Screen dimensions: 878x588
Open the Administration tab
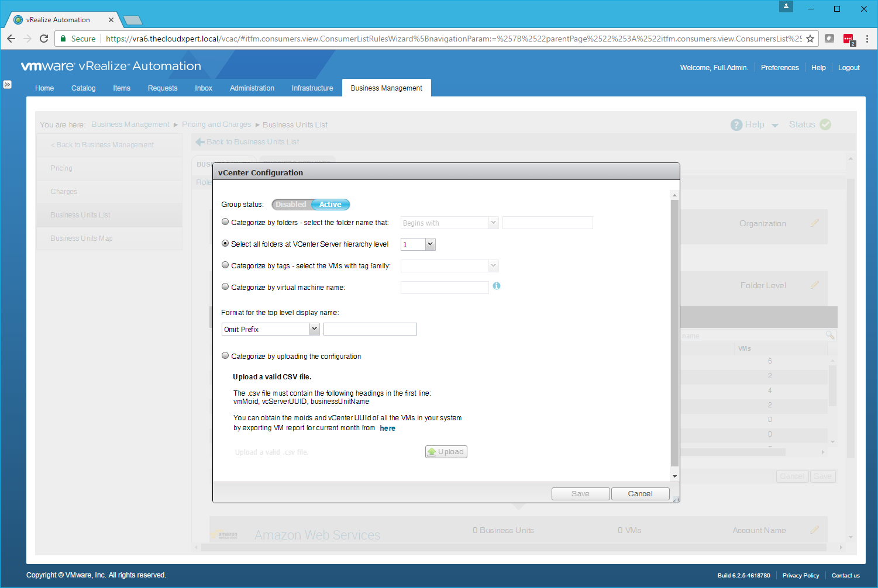pos(252,88)
